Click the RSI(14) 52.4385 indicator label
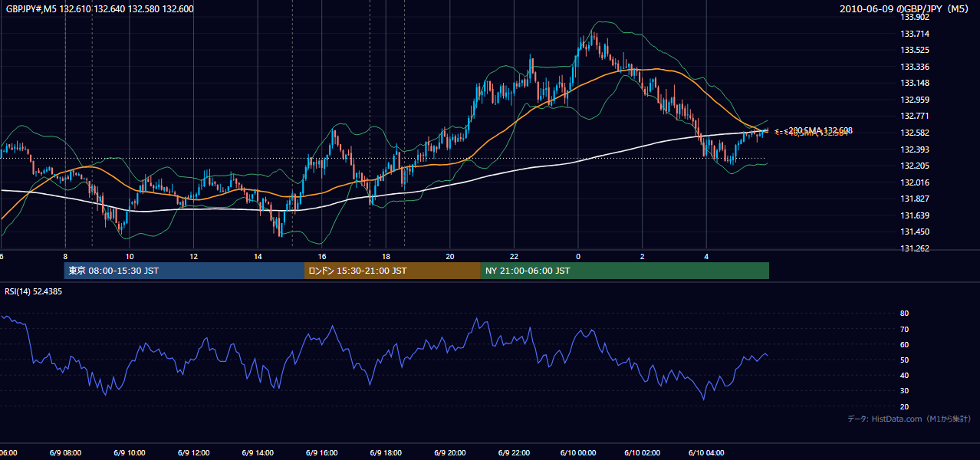 (x=33, y=292)
